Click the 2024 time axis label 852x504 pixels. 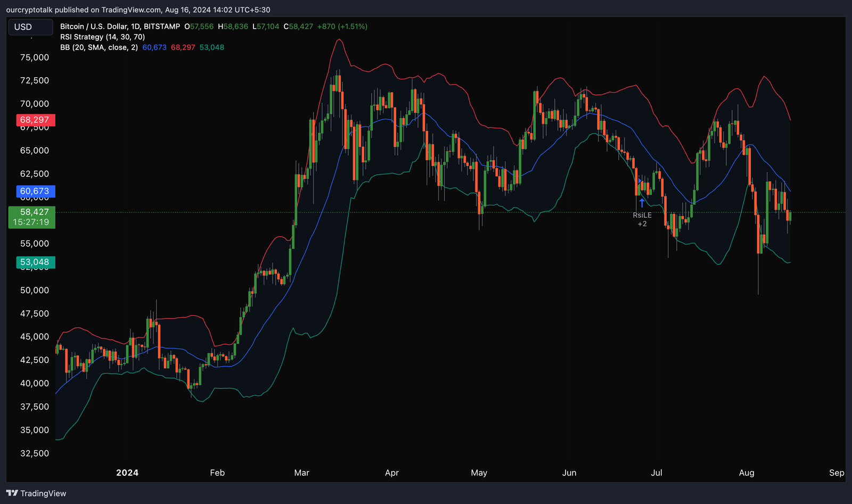pos(127,473)
